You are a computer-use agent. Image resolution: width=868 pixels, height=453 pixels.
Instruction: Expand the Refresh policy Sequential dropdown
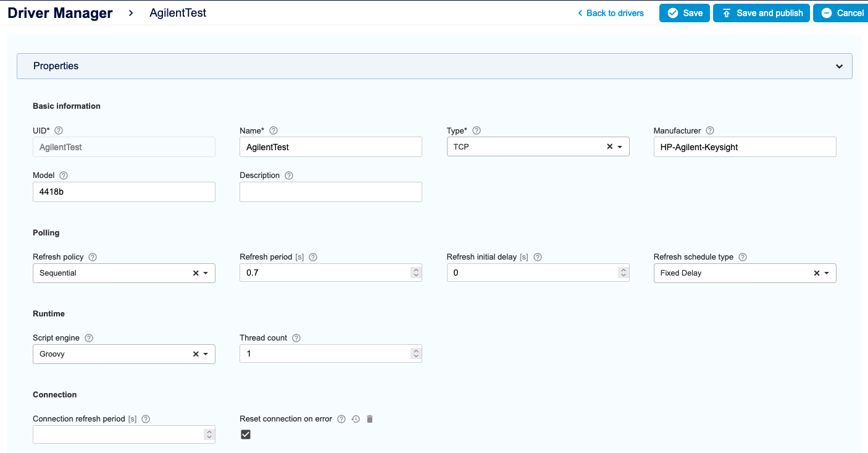point(205,273)
